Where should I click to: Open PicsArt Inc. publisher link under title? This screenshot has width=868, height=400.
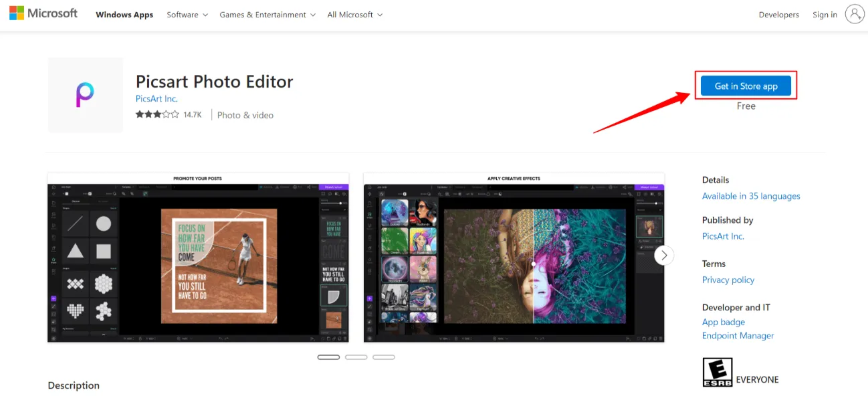[x=156, y=99]
